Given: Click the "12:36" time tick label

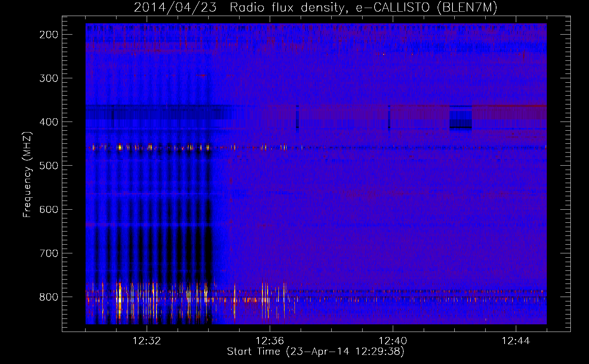Looking at the screenshot, I should tap(270, 341).
